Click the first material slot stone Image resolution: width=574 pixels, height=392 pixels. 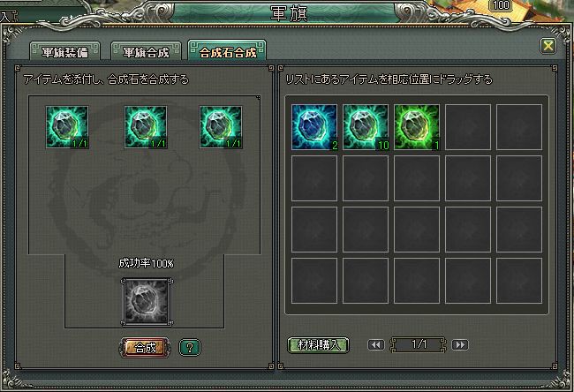(x=67, y=127)
